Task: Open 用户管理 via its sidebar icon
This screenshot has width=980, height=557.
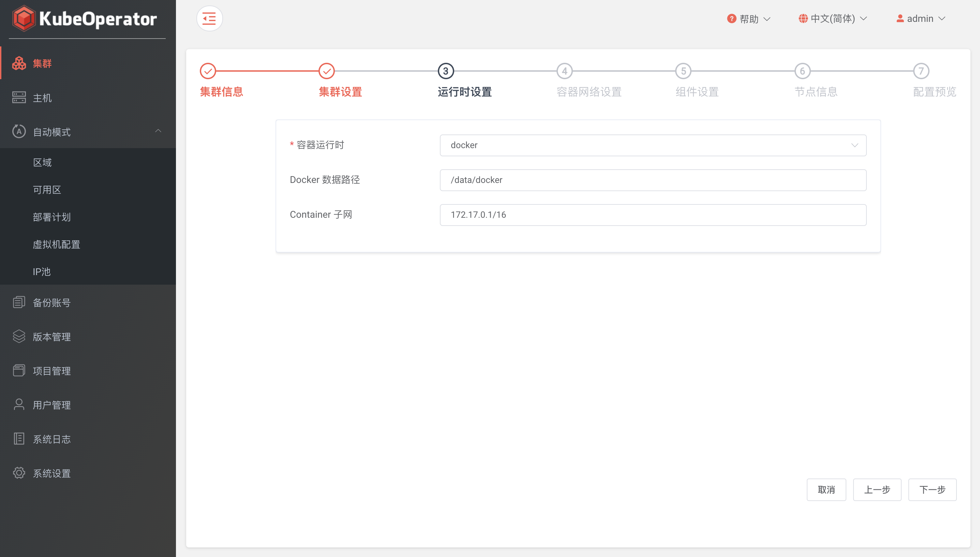Action: pos(19,405)
